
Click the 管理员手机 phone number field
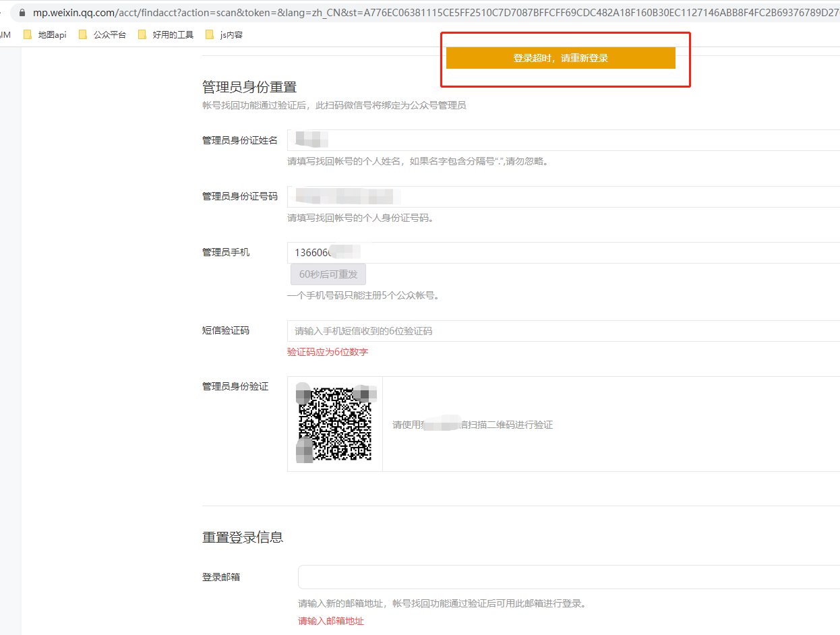(564, 253)
